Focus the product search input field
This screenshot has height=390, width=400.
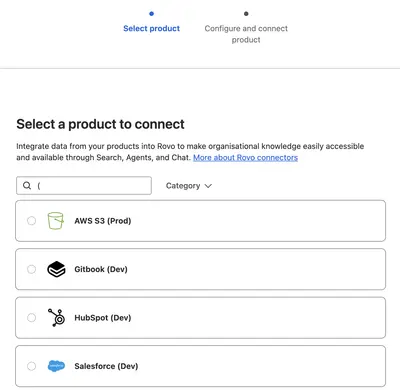[84, 186]
